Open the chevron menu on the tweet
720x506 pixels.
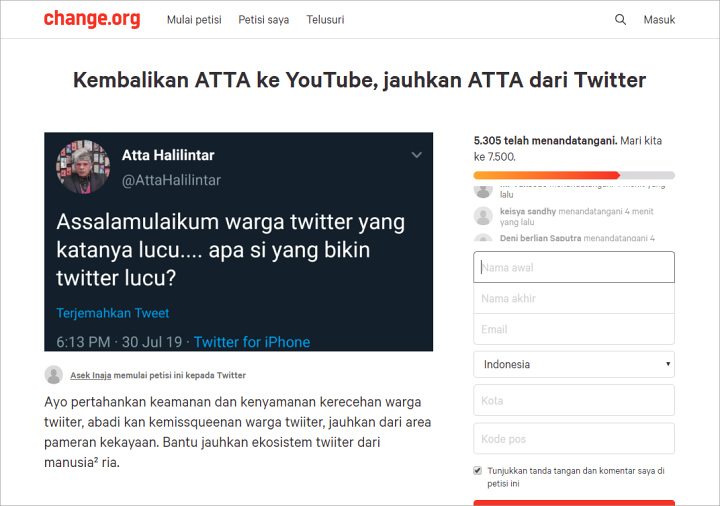point(416,155)
